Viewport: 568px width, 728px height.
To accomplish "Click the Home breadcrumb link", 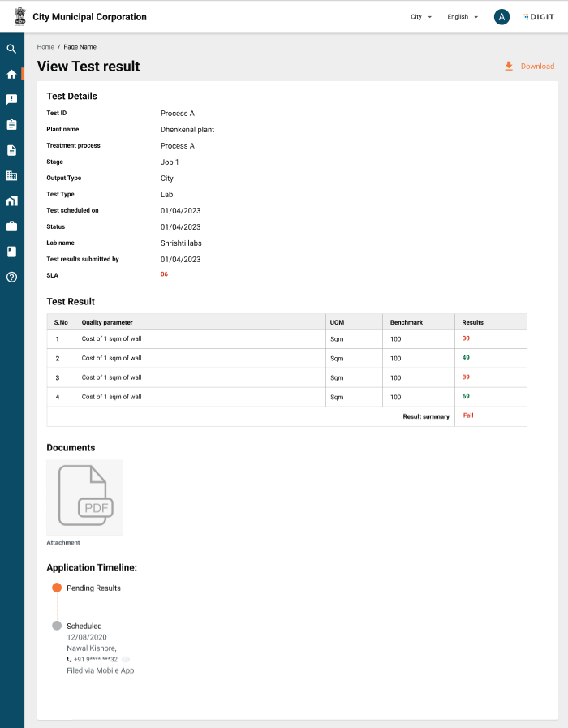I will (x=45, y=47).
